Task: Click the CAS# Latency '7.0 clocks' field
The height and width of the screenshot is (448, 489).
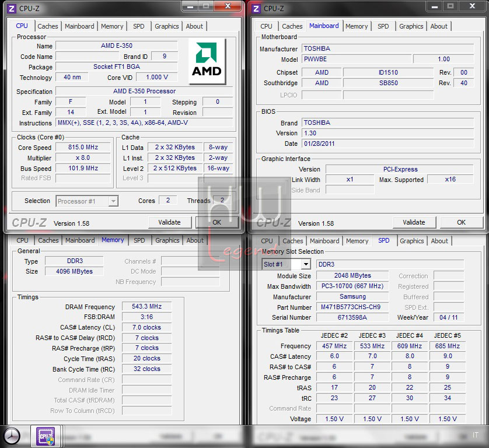Action: pyautogui.click(x=146, y=327)
